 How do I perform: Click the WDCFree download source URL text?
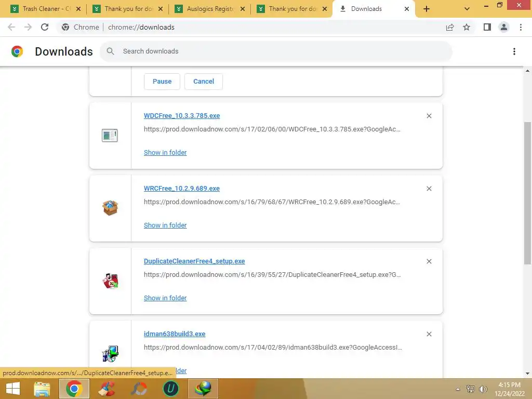pos(272,129)
